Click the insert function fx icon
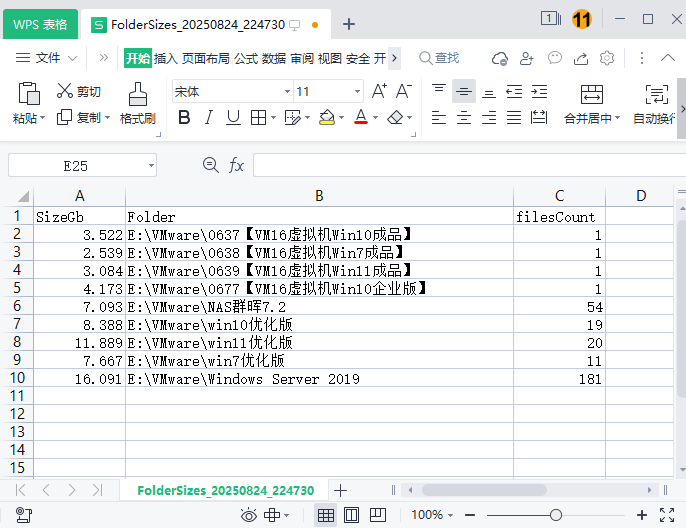Image resolution: width=686 pixels, height=528 pixels. click(x=237, y=165)
